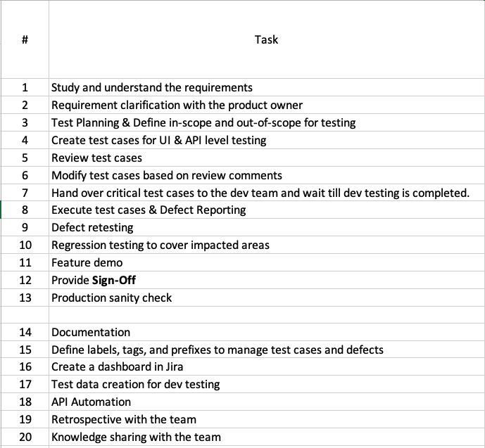Click 'Requirement clarification with the product owner' cell
The image size is (485, 448).
267,105
